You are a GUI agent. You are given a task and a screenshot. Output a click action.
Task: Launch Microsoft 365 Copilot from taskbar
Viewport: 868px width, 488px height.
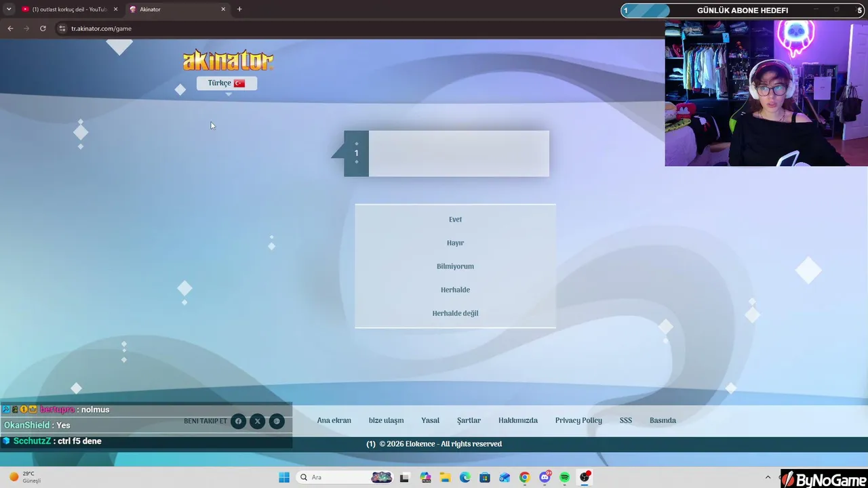(x=425, y=477)
